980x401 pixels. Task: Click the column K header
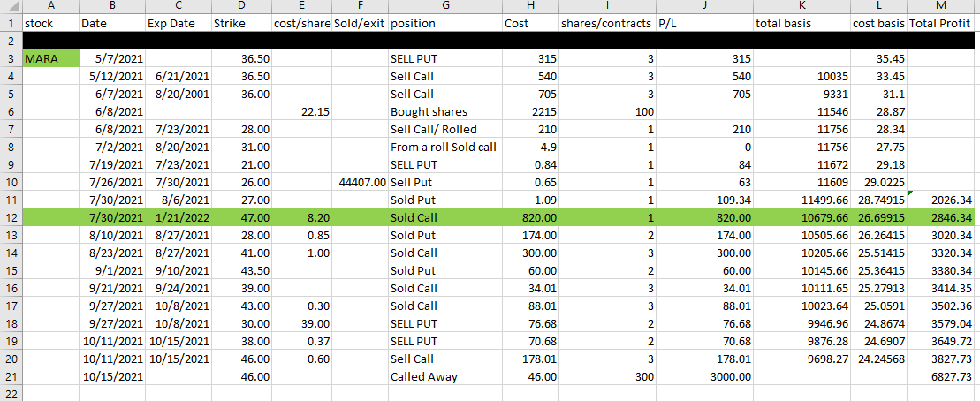coord(801,6)
